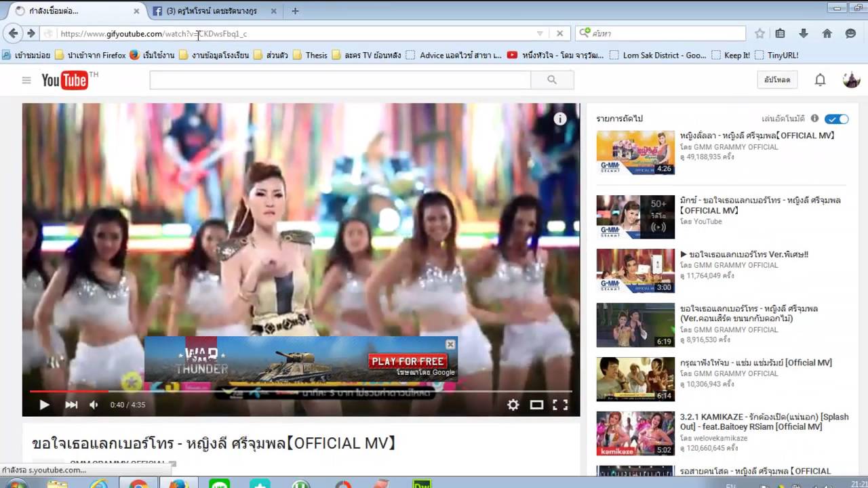Expand the URL bar history dropdown

(540, 33)
